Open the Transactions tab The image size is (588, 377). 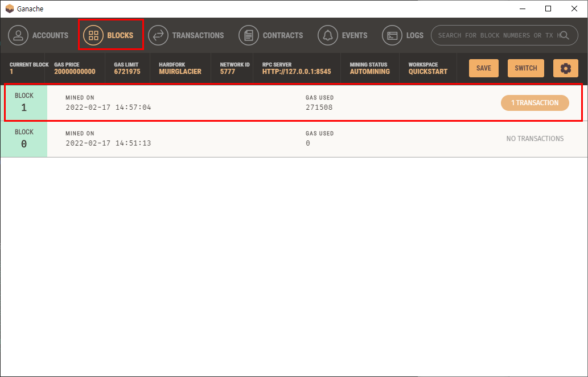[x=186, y=35]
